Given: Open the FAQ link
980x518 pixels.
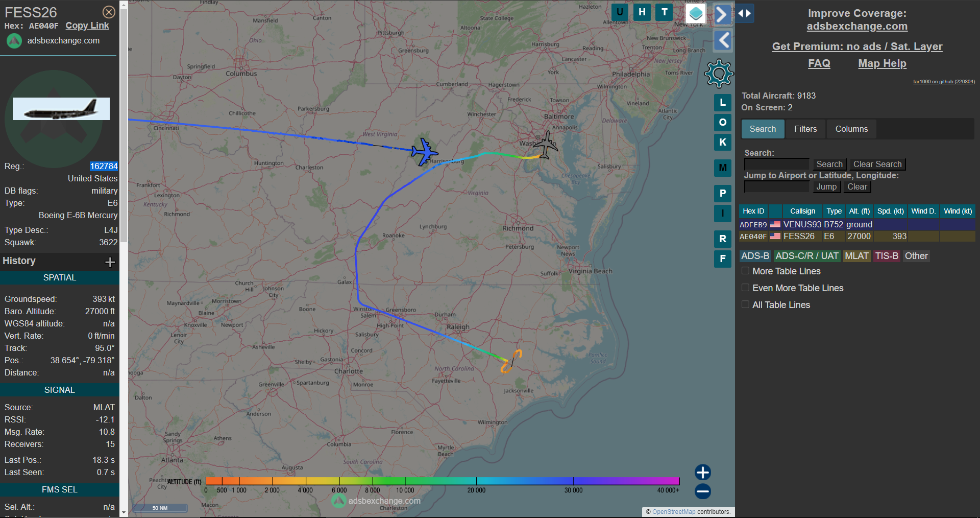Looking at the screenshot, I should 819,63.
